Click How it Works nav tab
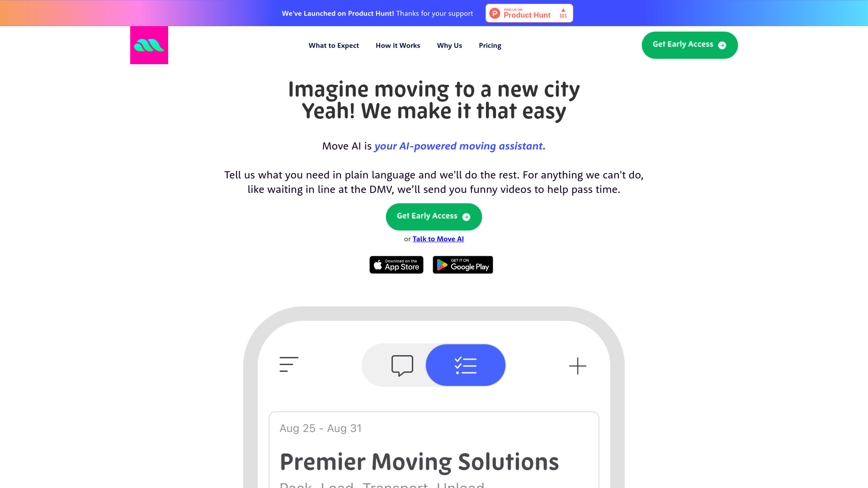This screenshot has width=868, height=488. pyautogui.click(x=398, y=45)
